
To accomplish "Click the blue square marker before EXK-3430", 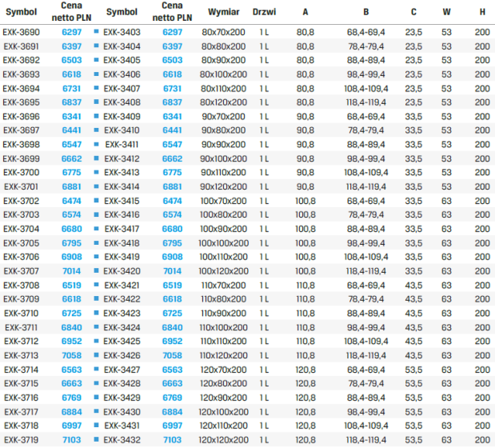I will 96,411.
